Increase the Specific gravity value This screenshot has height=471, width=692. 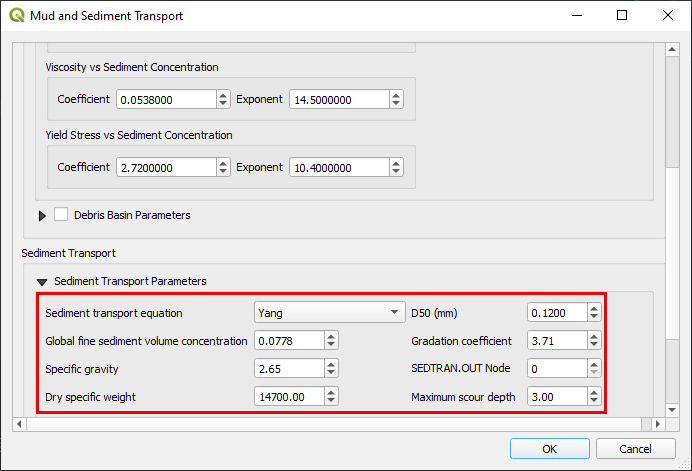(331, 364)
